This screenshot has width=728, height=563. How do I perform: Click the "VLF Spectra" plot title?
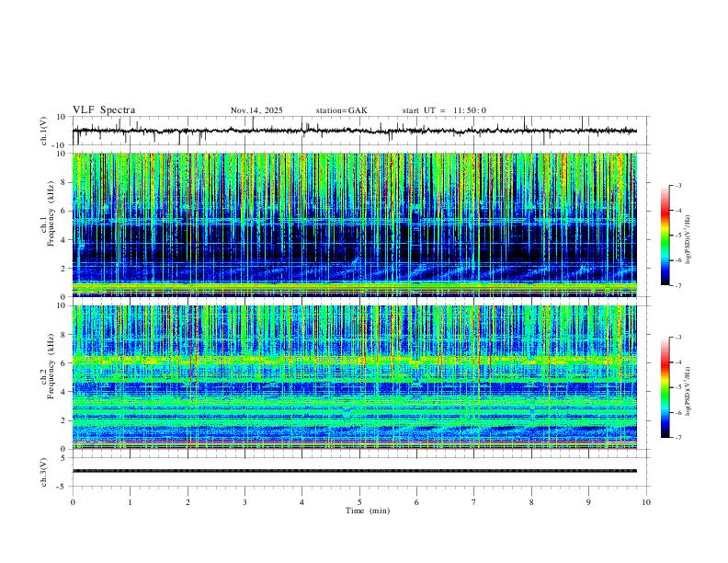(104, 110)
